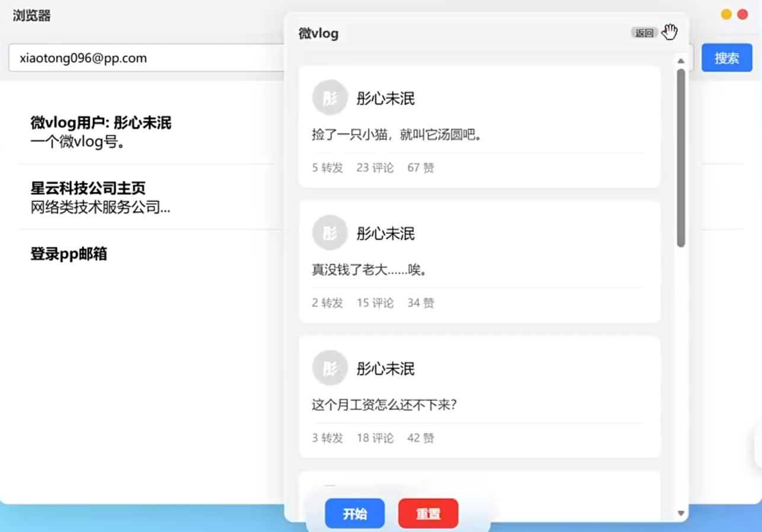Open the 星云科技公司主页 search result
The width and height of the screenshot is (762, 532).
(88, 188)
